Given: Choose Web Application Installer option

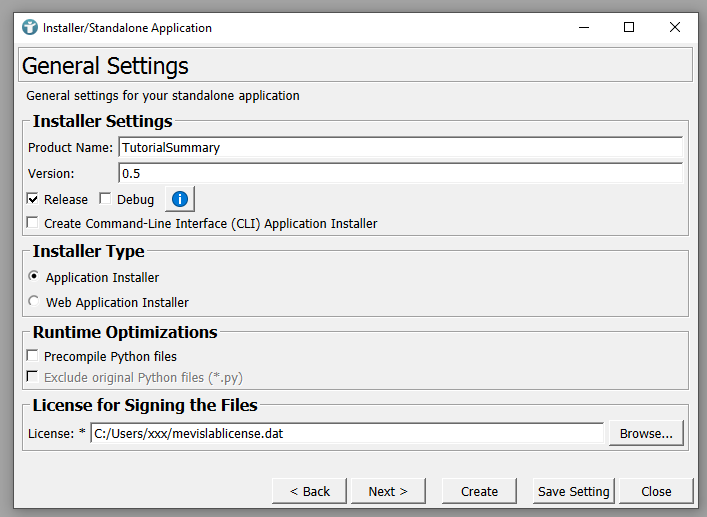Looking at the screenshot, I should click(34, 302).
